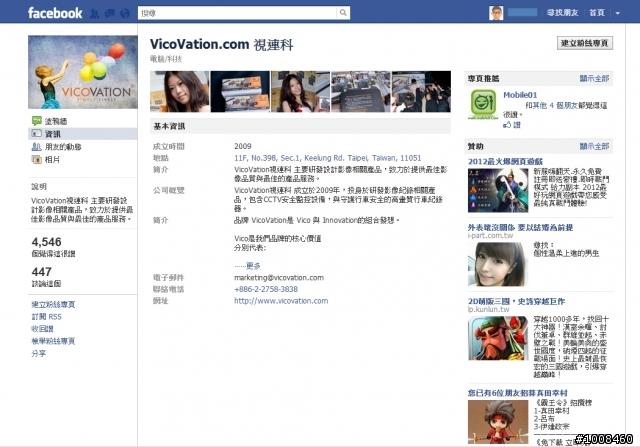The height and width of the screenshot is (447, 640).
Task: Open notifications globe icon
Action: pyautogui.click(x=125, y=13)
